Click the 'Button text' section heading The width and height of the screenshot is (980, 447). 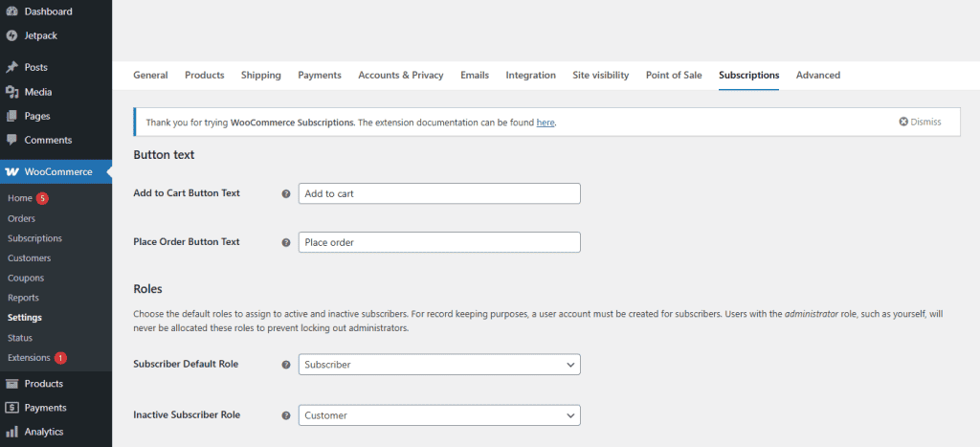click(165, 155)
